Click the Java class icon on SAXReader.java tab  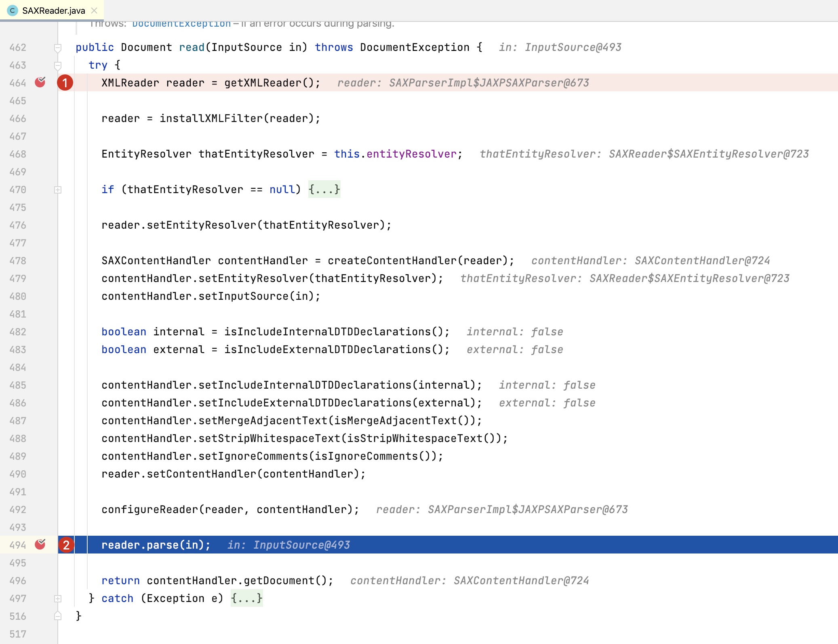(12, 11)
